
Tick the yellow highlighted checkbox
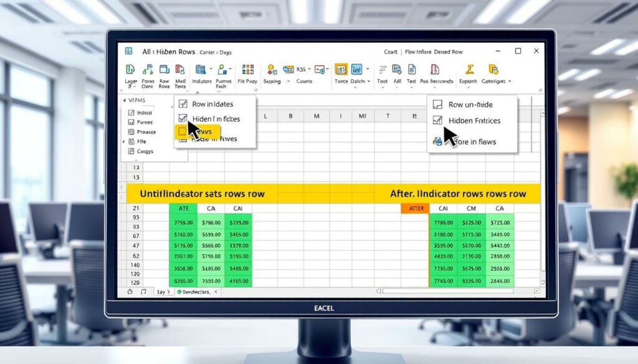click(182, 131)
